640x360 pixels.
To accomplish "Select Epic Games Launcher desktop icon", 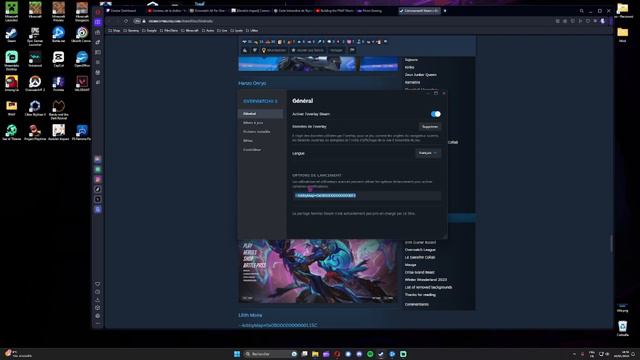I will 35,36.
